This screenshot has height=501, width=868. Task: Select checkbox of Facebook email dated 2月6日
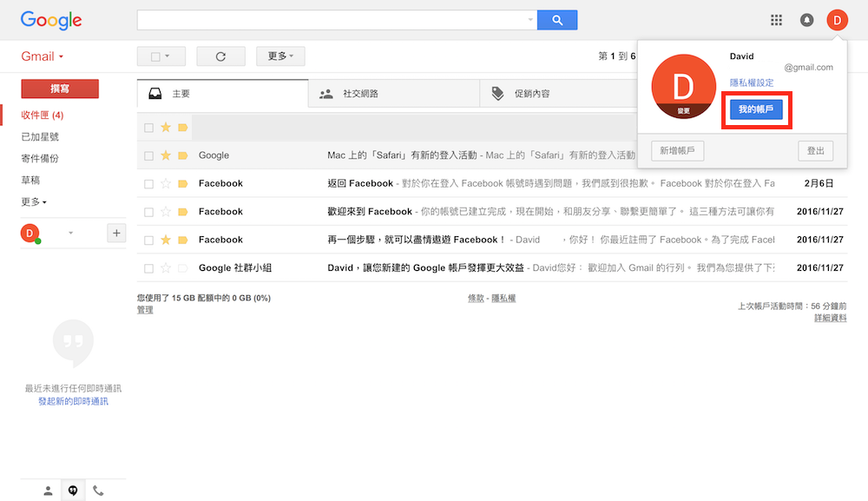pyautogui.click(x=148, y=184)
